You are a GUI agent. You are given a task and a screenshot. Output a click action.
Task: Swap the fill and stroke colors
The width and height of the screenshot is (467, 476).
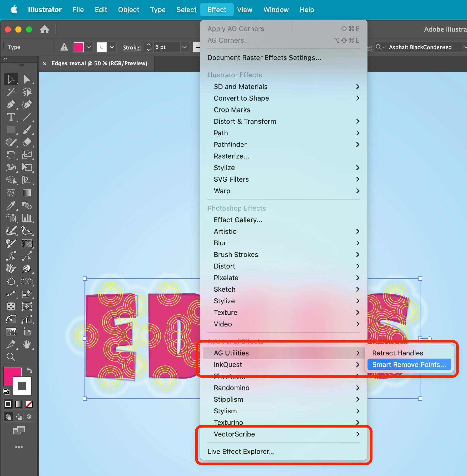pos(30,370)
